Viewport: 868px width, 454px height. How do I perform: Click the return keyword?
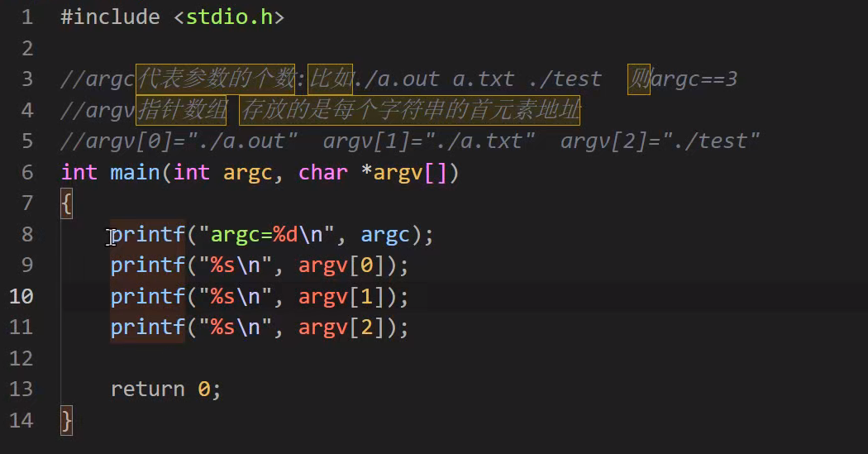point(148,389)
